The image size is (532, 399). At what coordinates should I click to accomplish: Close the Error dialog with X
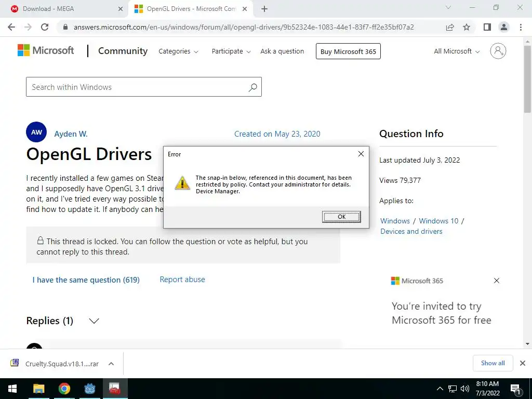[x=361, y=154]
